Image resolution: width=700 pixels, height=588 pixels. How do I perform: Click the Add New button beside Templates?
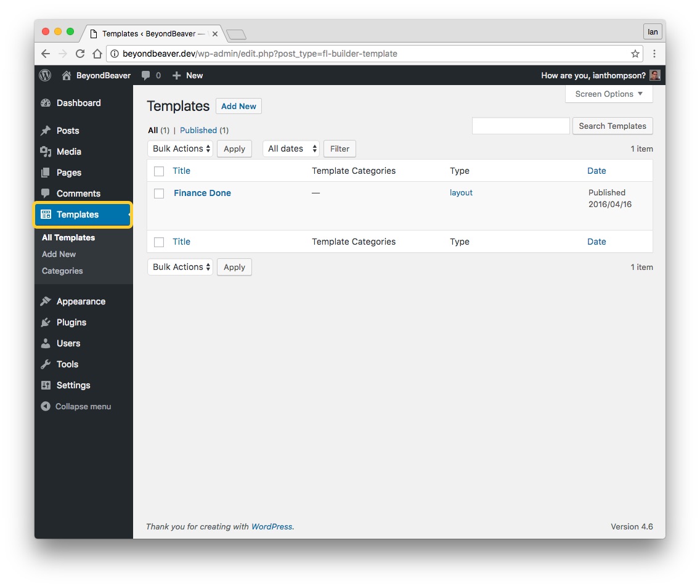coord(238,106)
